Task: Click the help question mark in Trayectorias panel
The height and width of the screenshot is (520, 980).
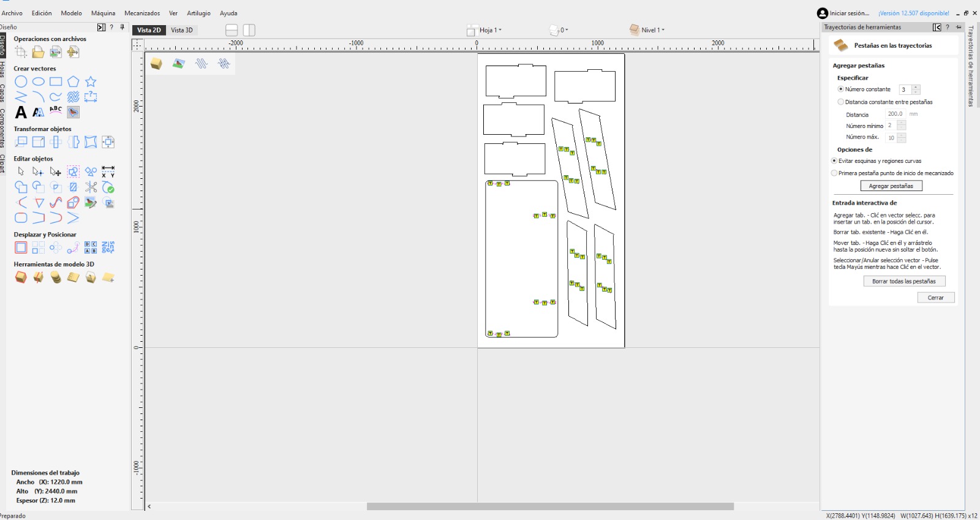Action: [x=948, y=27]
